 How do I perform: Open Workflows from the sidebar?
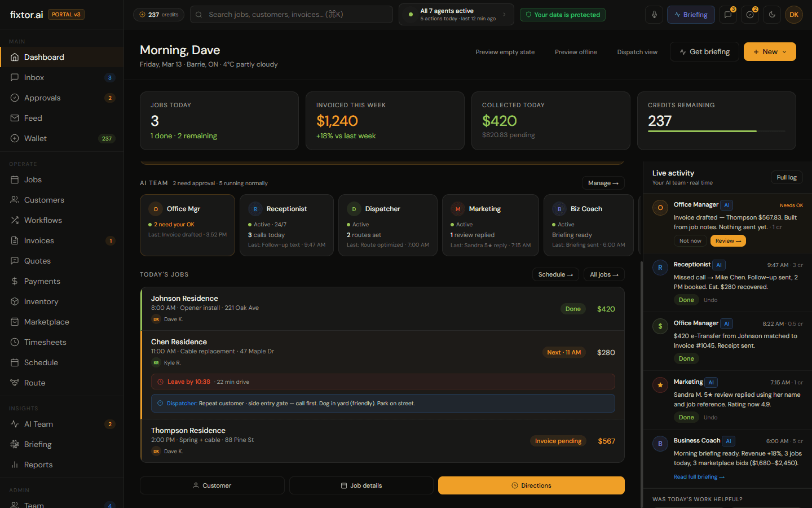tap(42, 220)
